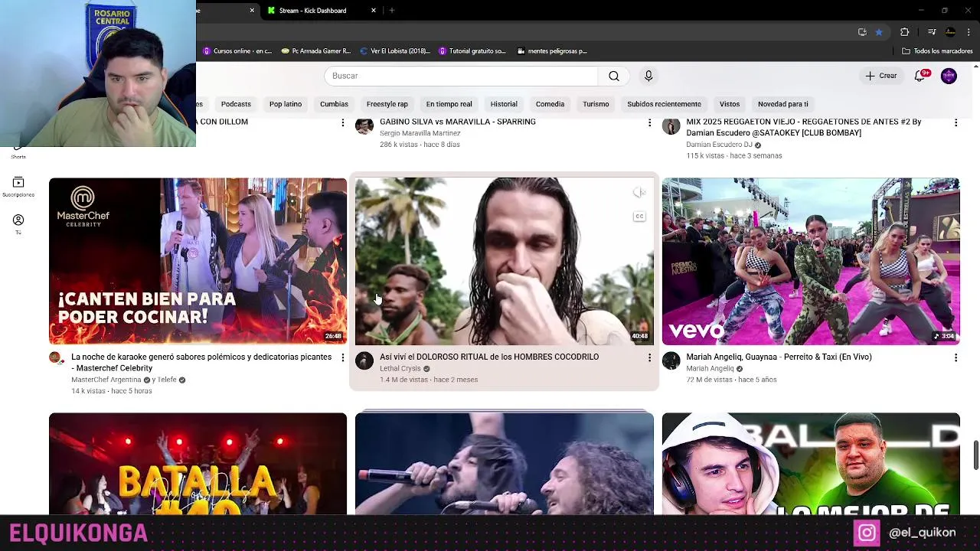Open Lethal Crysis channel name
980x551 pixels.
coord(400,369)
